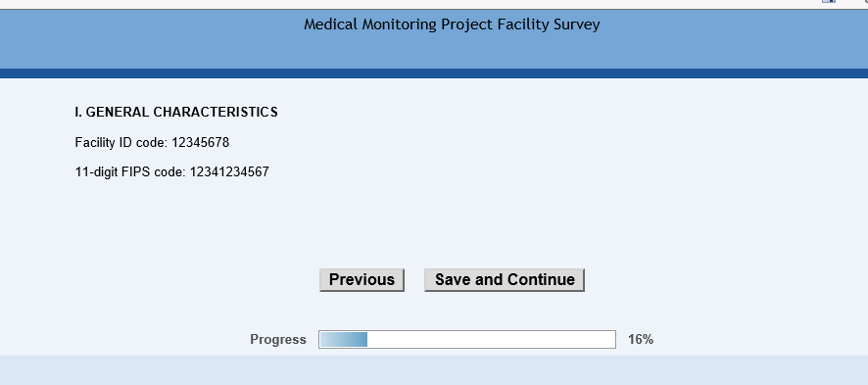The width and height of the screenshot is (868, 385).
Task: Click the empty white portion of progress bar
Action: tap(491, 340)
